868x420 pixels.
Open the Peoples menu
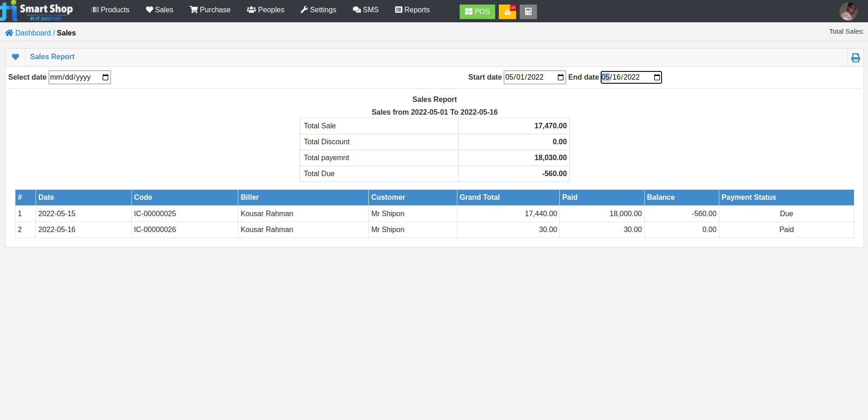point(266,10)
